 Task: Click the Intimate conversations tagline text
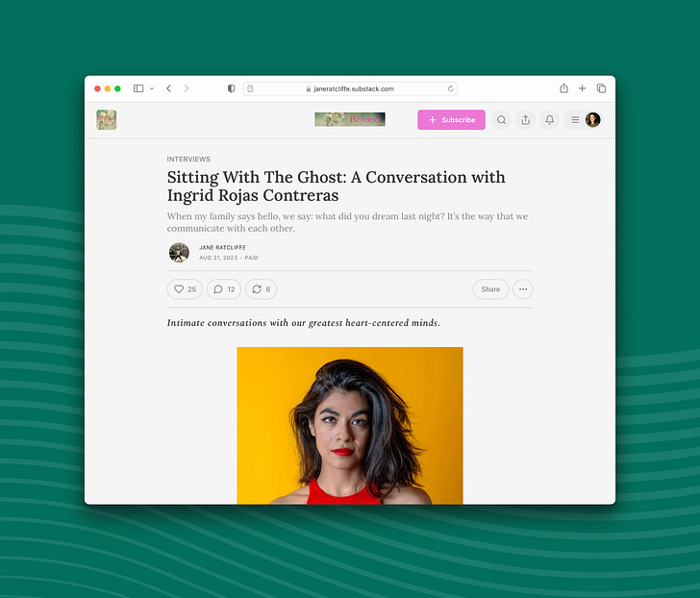pos(304,323)
